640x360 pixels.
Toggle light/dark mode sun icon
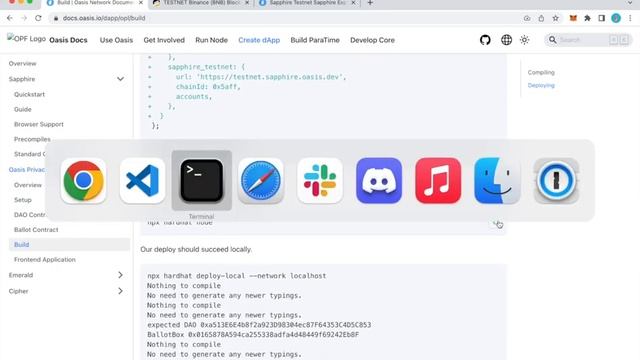click(x=524, y=40)
